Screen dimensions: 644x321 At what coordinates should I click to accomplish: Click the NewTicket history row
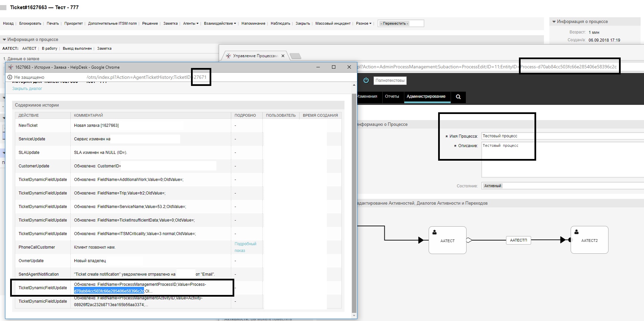click(x=178, y=125)
